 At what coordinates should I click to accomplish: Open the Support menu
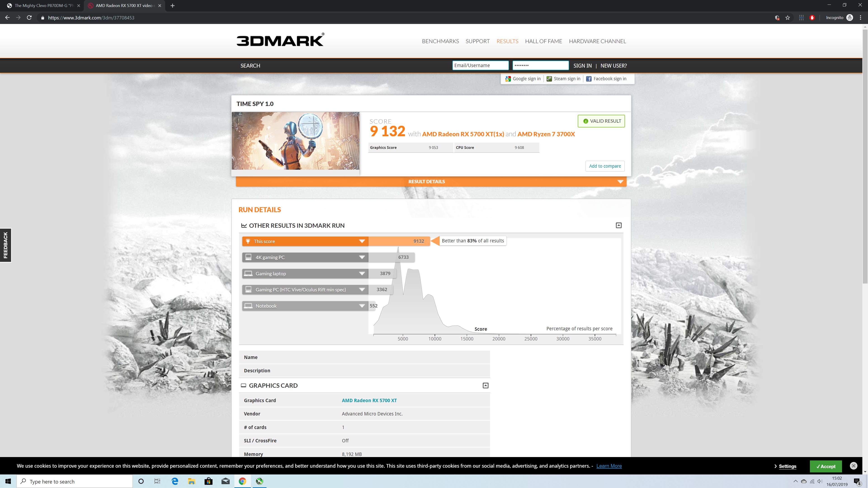pyautogui.click(x=477, y=41)
